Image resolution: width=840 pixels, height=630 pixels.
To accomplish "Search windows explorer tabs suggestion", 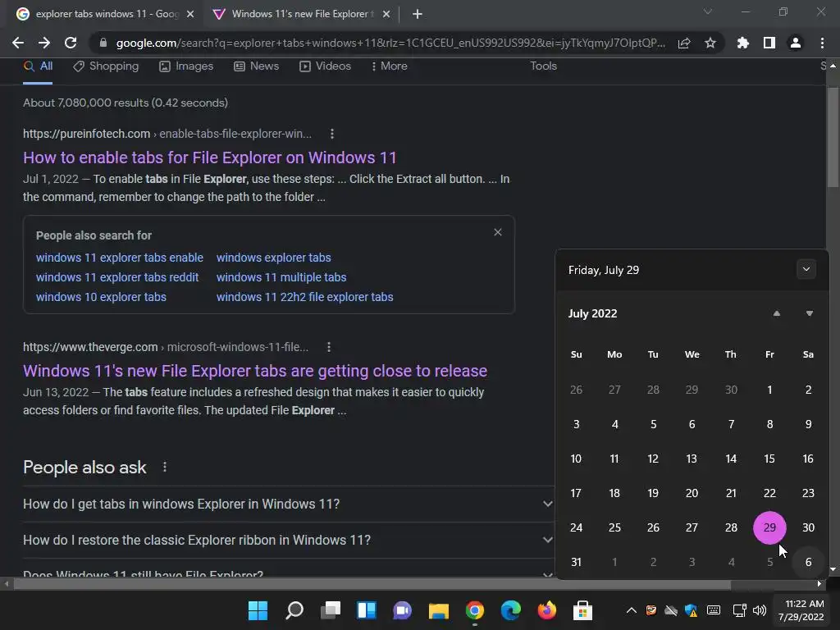I will [x=274, y=258].
